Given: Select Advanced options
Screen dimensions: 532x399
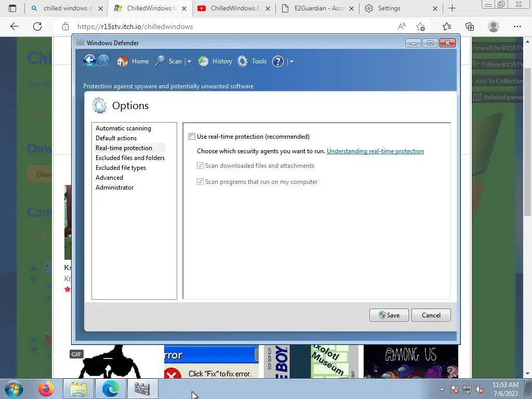Looking at the screenshot, I should point(109,178).
